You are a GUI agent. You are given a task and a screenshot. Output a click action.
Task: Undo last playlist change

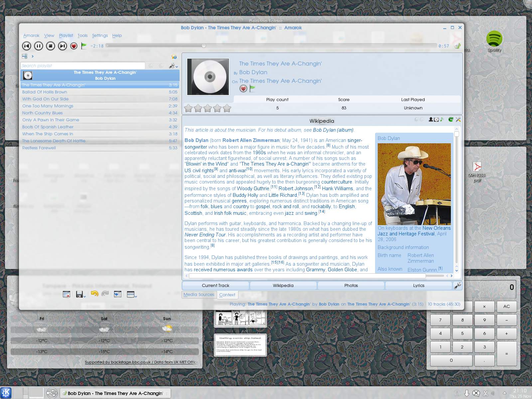pyautogui.click(x=94, y=294)
